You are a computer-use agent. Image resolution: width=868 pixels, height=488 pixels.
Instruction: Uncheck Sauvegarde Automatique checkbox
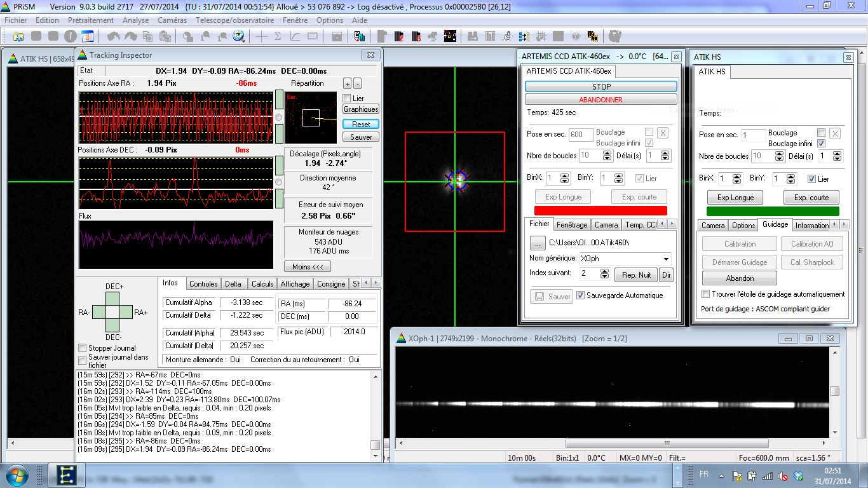tap(580, 295)
